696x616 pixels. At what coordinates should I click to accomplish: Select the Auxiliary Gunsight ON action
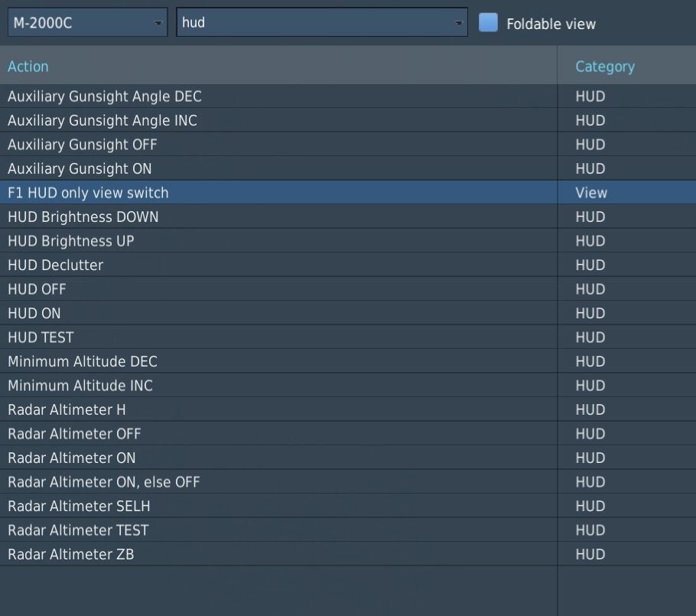[x=80, y=169]
